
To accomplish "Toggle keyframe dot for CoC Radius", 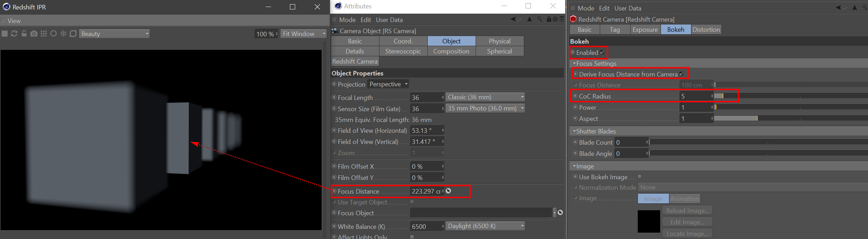I will tap(575, 96).
